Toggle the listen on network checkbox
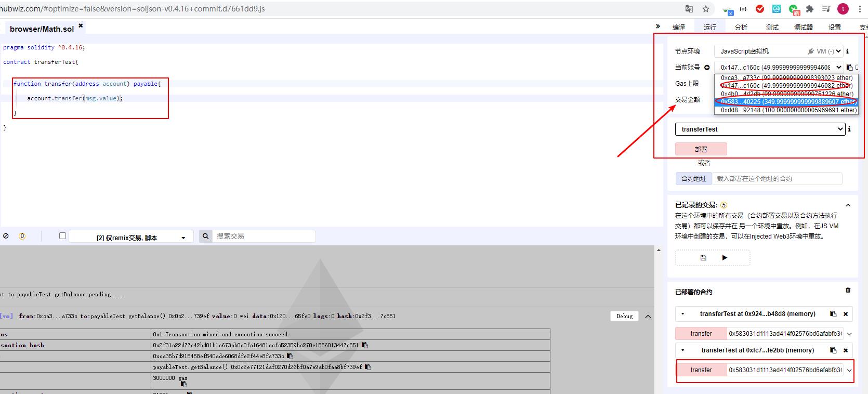The width and height of the screenshot is (868, 394). tap(62, 235)
